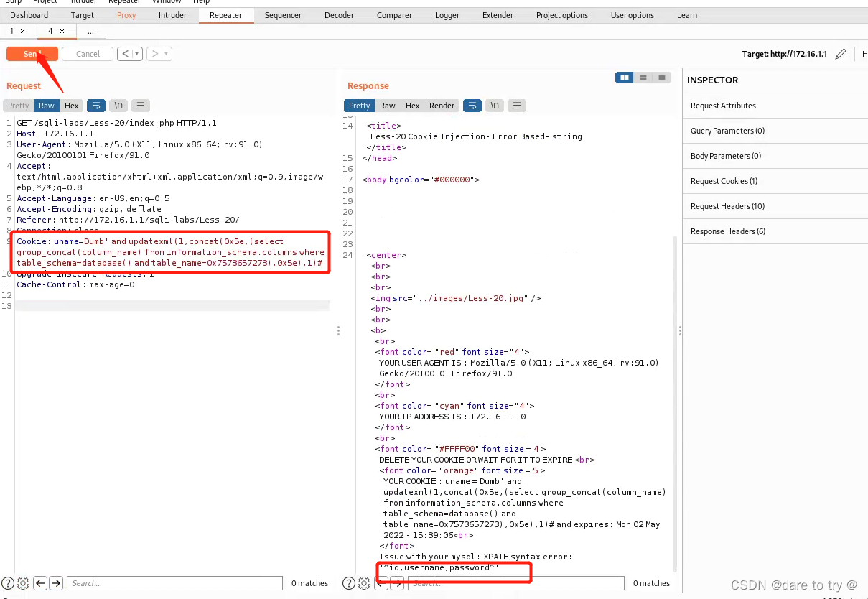Open the history dropdown beside > button
The image size is (868, 599).
(167, 54)
